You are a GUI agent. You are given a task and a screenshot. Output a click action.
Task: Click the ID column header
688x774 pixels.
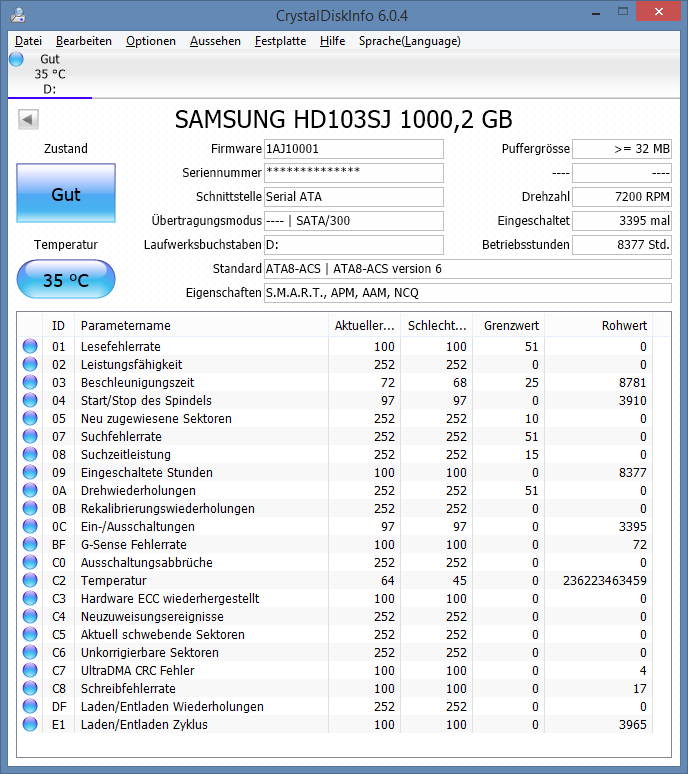58,326
